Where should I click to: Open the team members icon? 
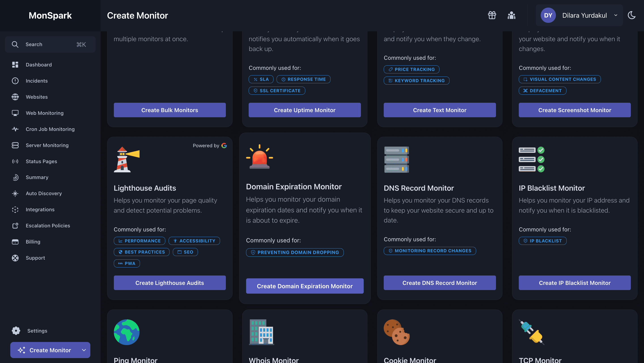pyautogui.click(x=511, y=15)
